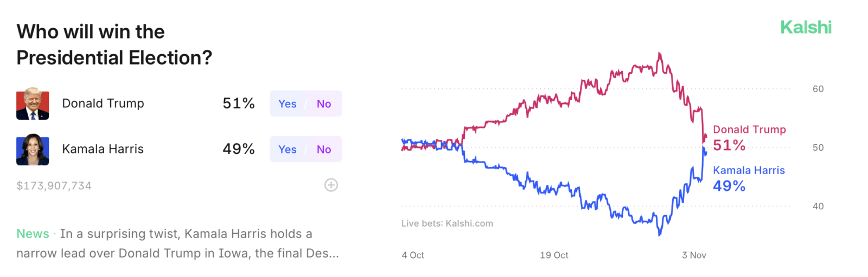The width and height of the screenshot is (868, 277).
Task: Click the $173,907,734 volume figure
Action: pos(54,186)
